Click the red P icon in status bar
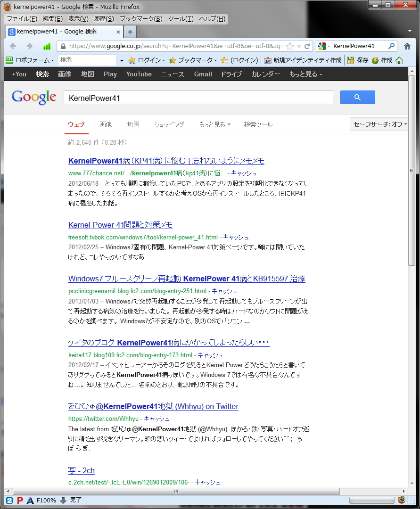The image size is (420, 509). (20, 500)
